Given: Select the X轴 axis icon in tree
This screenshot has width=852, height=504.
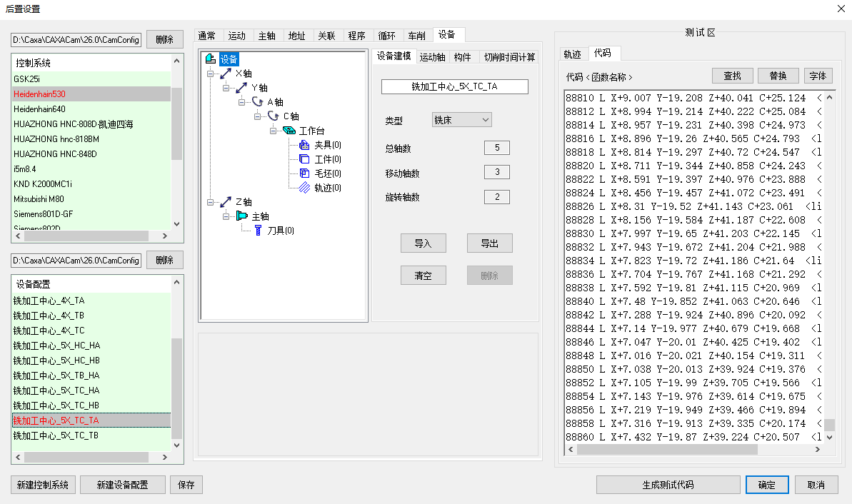Looking at the screenshot, I should pyautogui.click(x=226, y=74).
